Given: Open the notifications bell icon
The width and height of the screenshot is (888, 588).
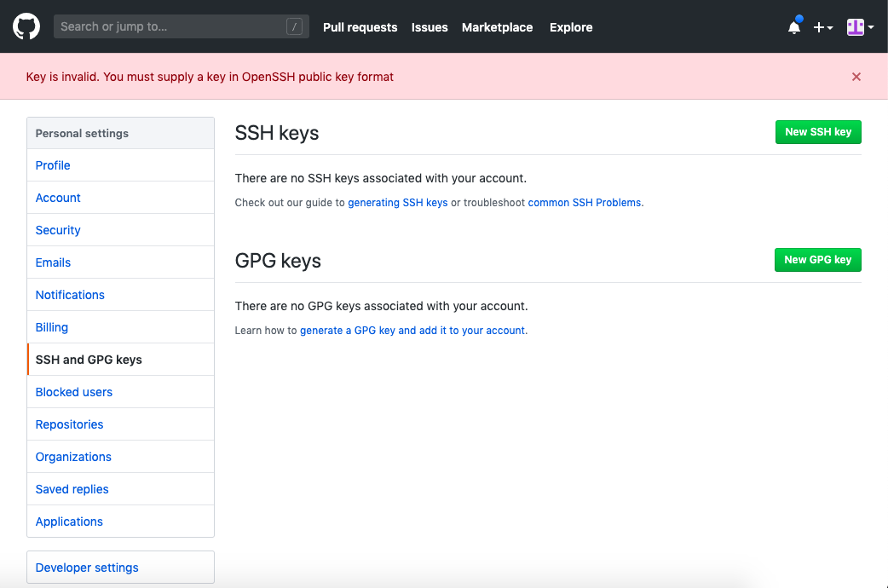Looking at the screenshot, I should (794, 26).
